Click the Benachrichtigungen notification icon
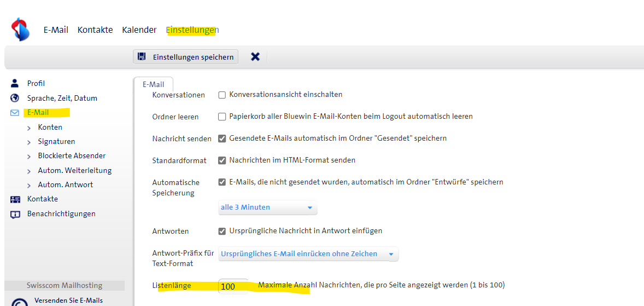 [15, 214]
